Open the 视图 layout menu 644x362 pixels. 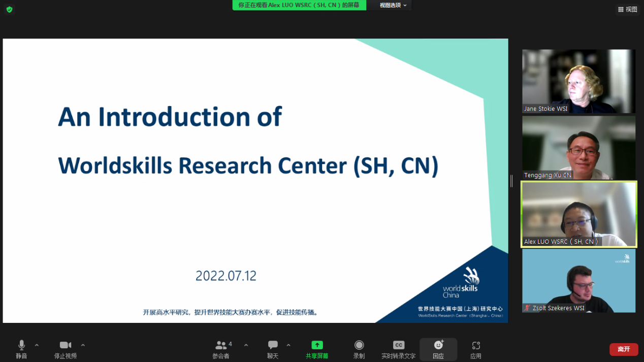point(627,9)
